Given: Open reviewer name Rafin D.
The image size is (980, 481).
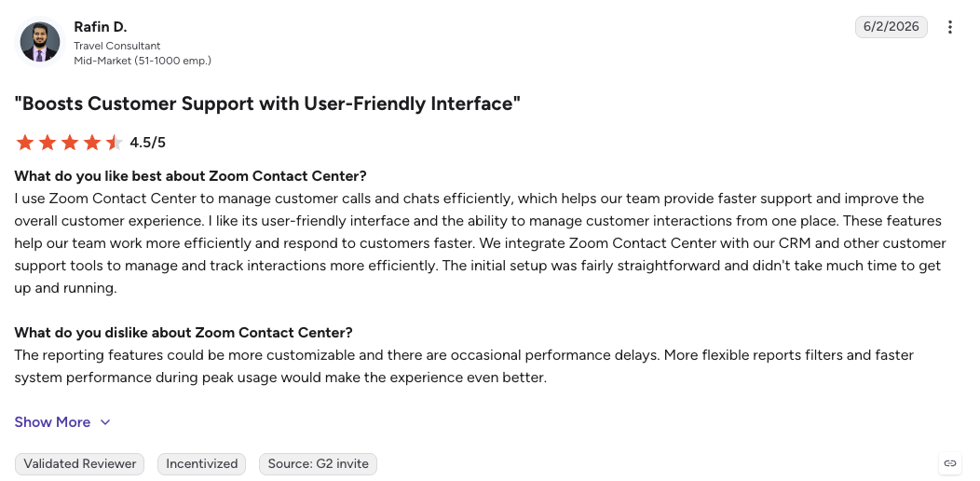Looking at the screenshot, I should pos(100,27).
